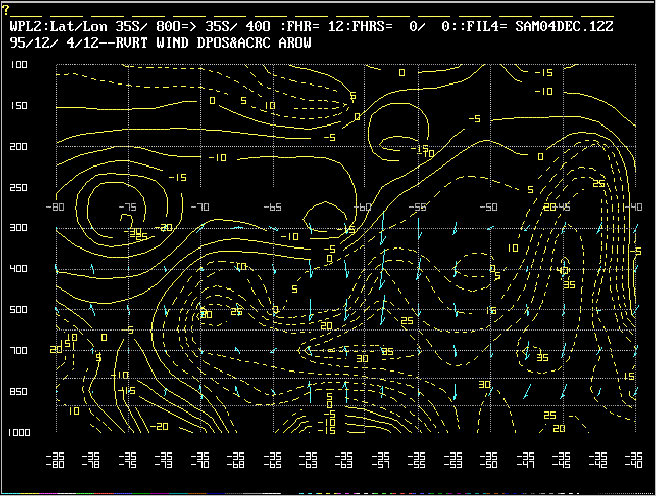Click bottom axis label "-35 -57"
This screenshot has height=496, width=656.
[380, 460]
